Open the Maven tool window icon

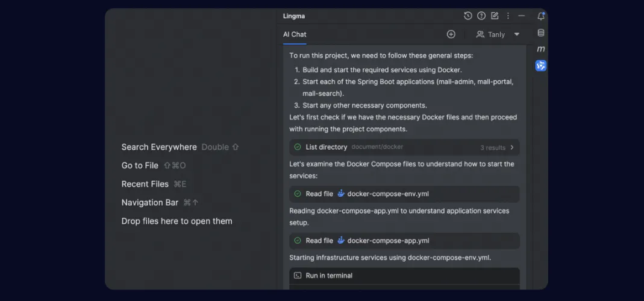[541, 49]
